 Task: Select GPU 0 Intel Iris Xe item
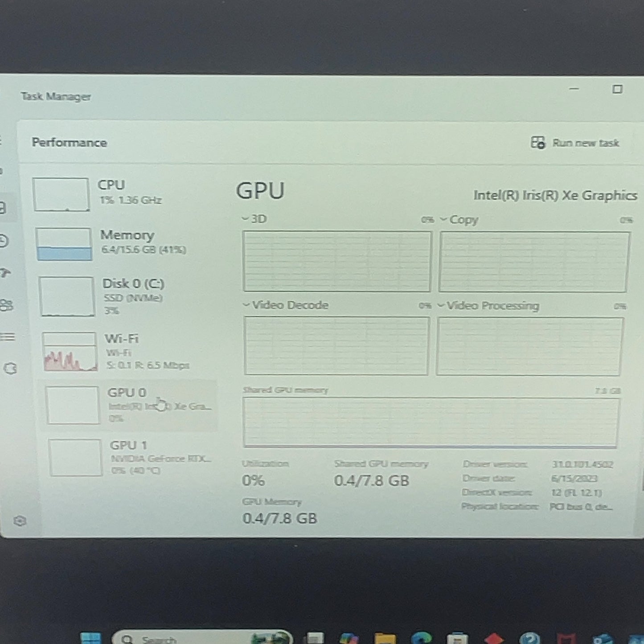coord(129,405)
